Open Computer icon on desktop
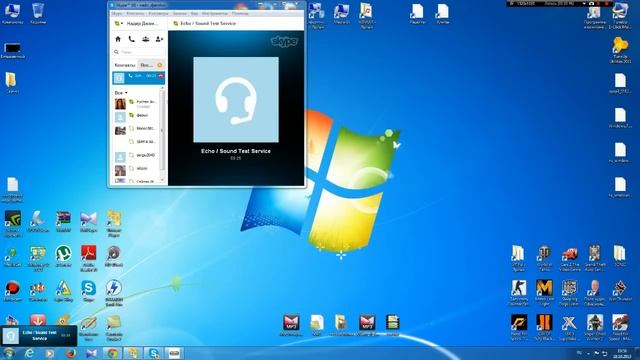 pos(12,13)
